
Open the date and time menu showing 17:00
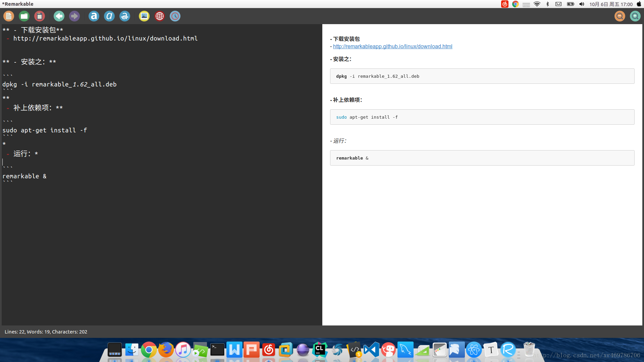[x=611, y=4]
